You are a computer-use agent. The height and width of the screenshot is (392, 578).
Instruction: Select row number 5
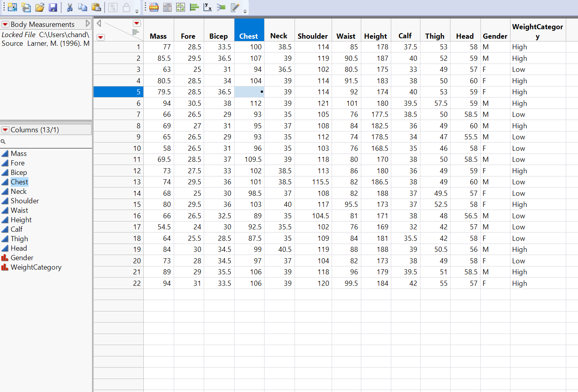pyautogui.click(x=118, y=92)
